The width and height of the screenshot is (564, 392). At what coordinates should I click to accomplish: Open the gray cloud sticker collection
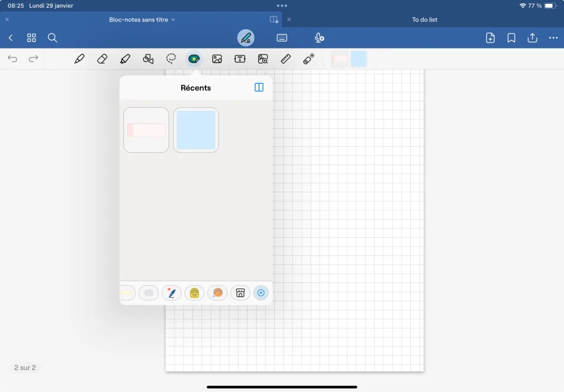(x=149, y=293)
